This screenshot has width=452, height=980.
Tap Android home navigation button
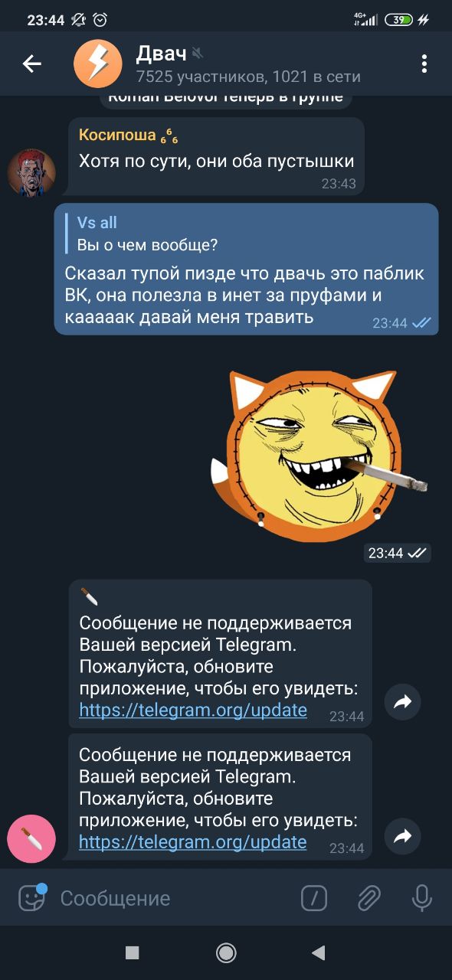click(226, 952)
